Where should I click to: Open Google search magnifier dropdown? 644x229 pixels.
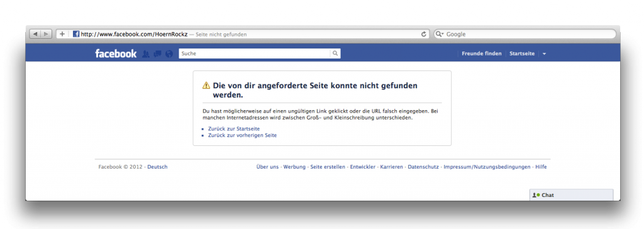440,34
